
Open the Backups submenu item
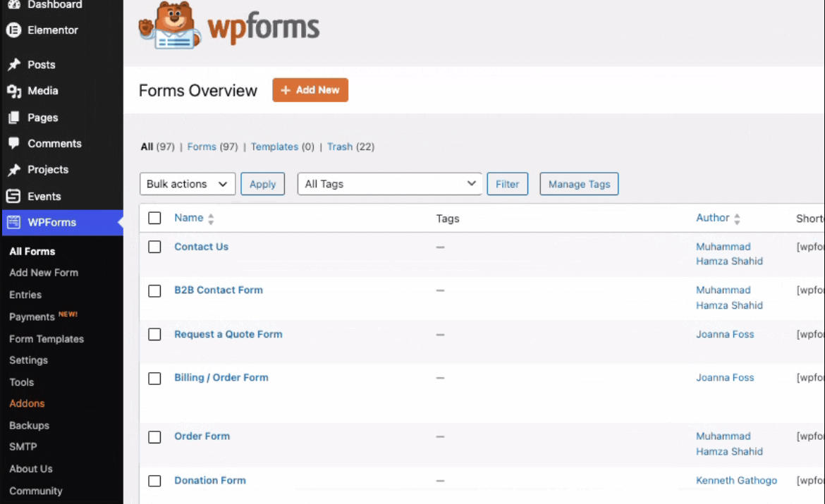point(29,426)
